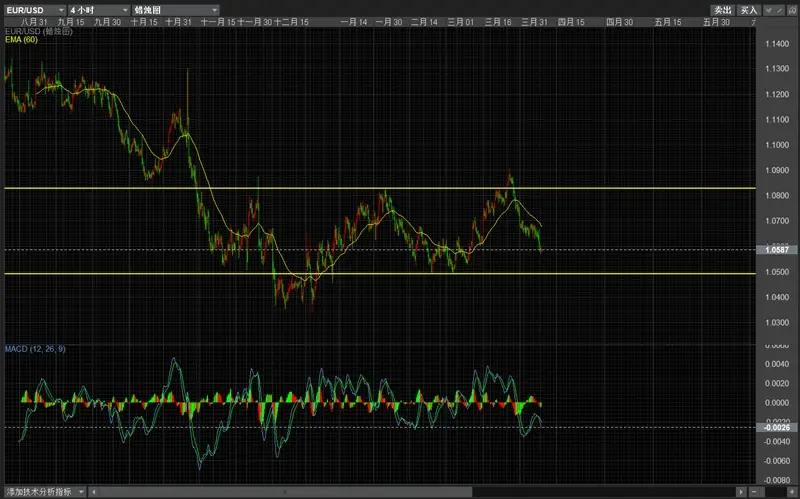Click the down-arrow icon beside the pencil
Image resolution: width=800 pixels, height=499 pixels.
pos(769,10)
